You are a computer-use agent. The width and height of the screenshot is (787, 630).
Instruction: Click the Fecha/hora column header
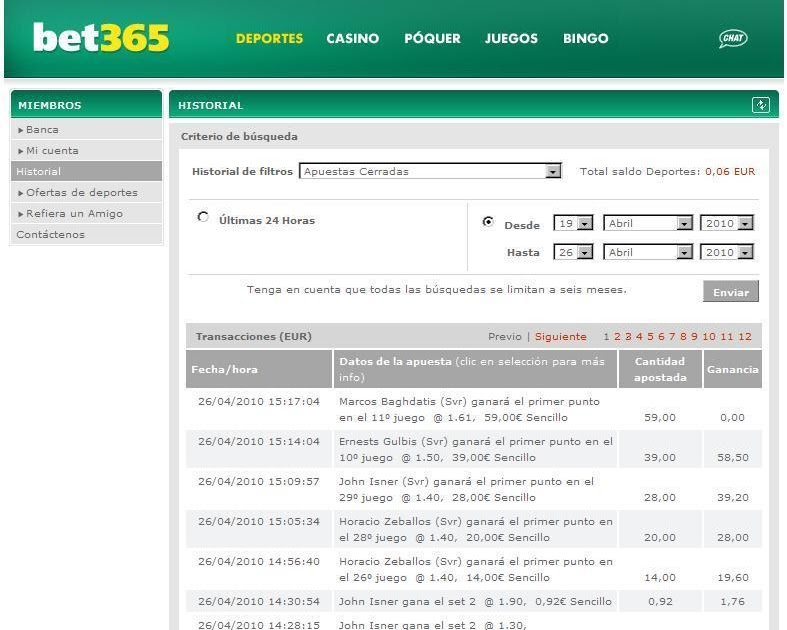(x=259, y=369)
